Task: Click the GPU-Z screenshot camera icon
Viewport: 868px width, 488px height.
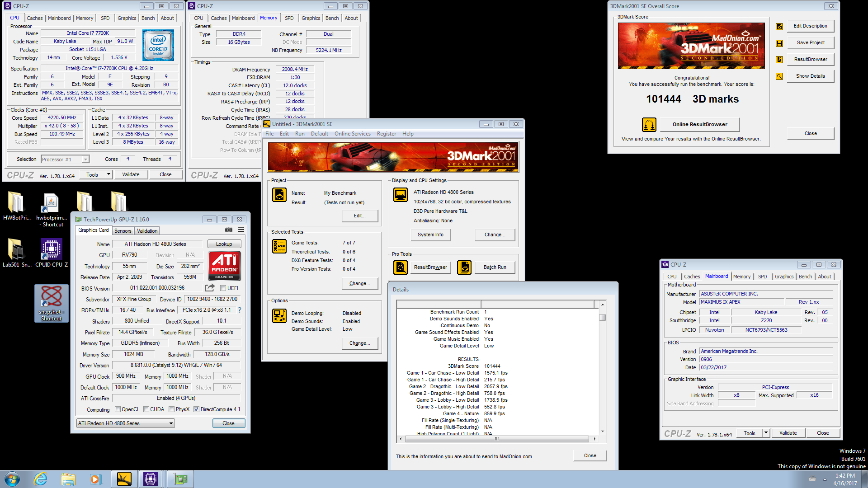Action: click(x=229, y=230)
